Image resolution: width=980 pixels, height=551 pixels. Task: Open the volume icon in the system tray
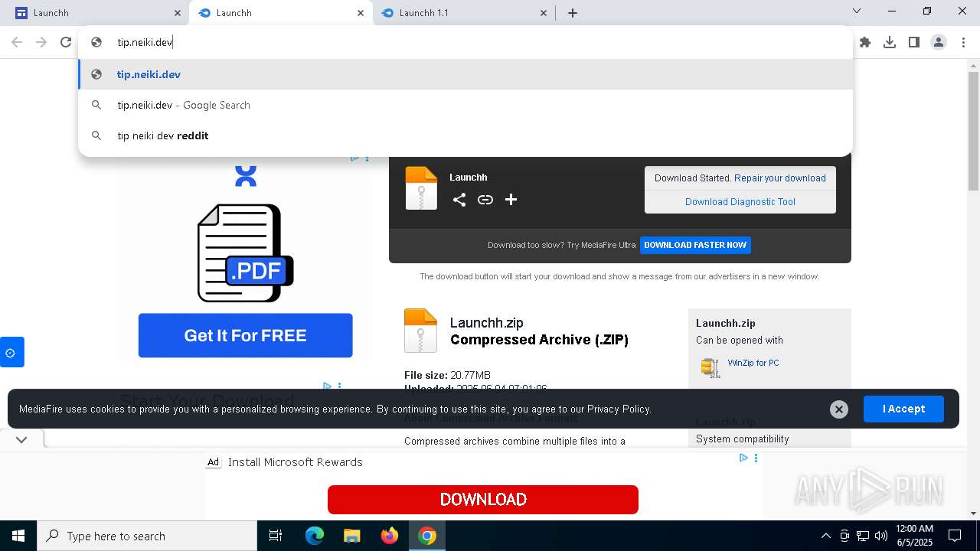pos(881,536)
